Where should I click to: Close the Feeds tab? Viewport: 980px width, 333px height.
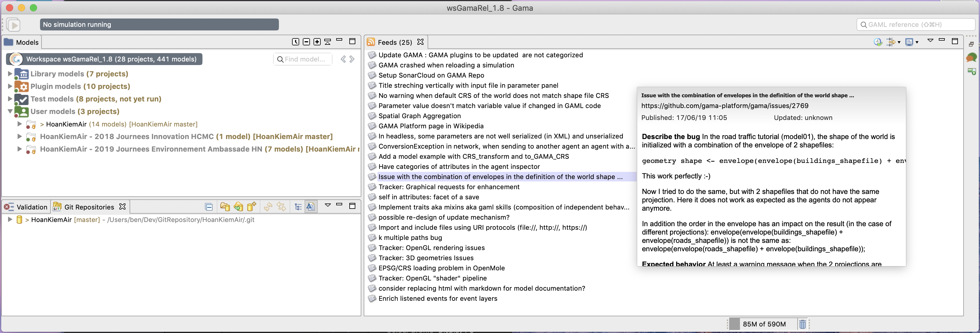[x=420, y=42]
